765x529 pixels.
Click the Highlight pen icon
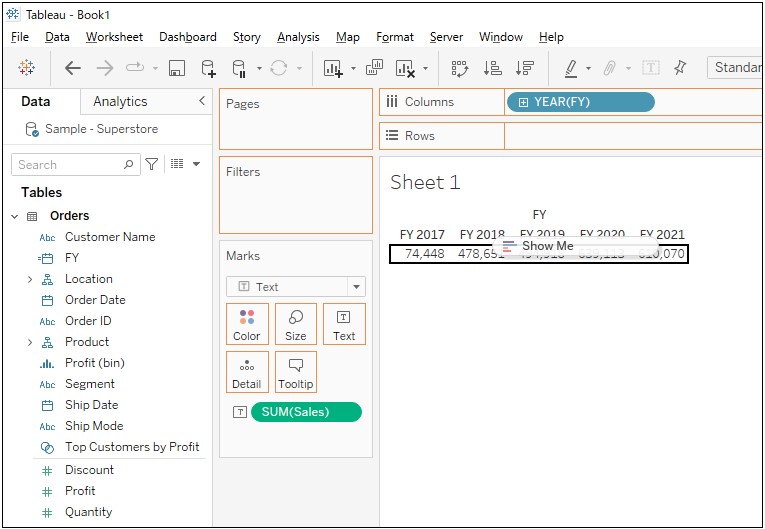(571, 68)
